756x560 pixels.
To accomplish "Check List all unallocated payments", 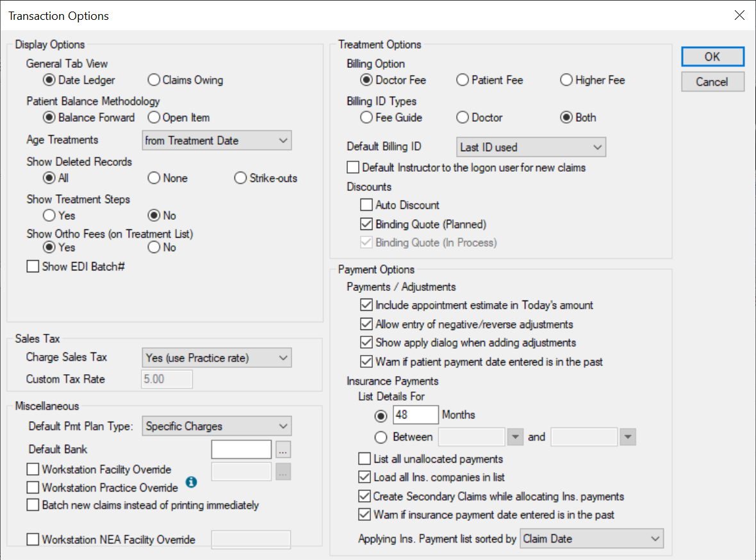I will [365, 459].
